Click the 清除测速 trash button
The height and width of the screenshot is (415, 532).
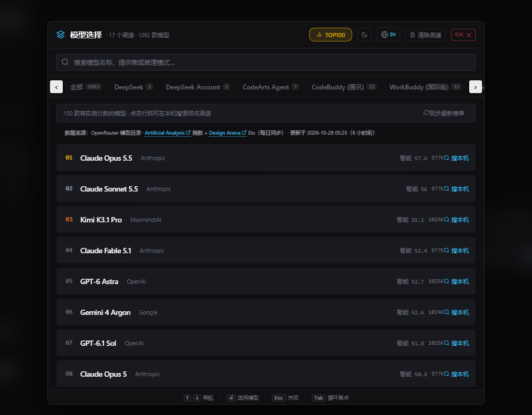[425, 35]
